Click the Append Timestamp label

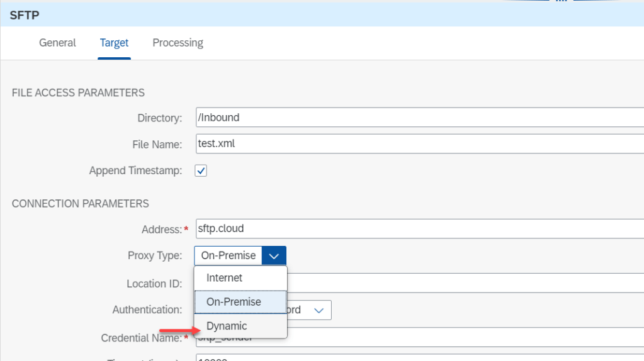coord(135,170)
